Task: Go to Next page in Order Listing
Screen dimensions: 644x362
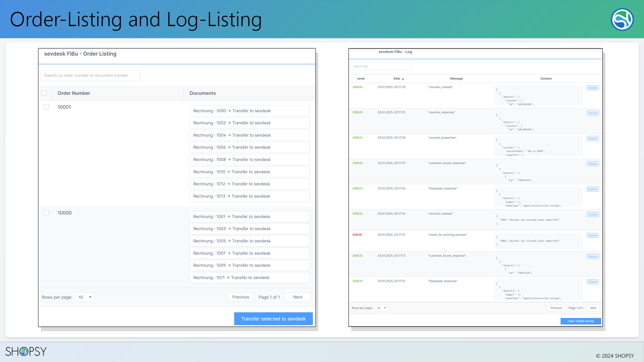Action: pyautogui.click(x=298, y=297)
